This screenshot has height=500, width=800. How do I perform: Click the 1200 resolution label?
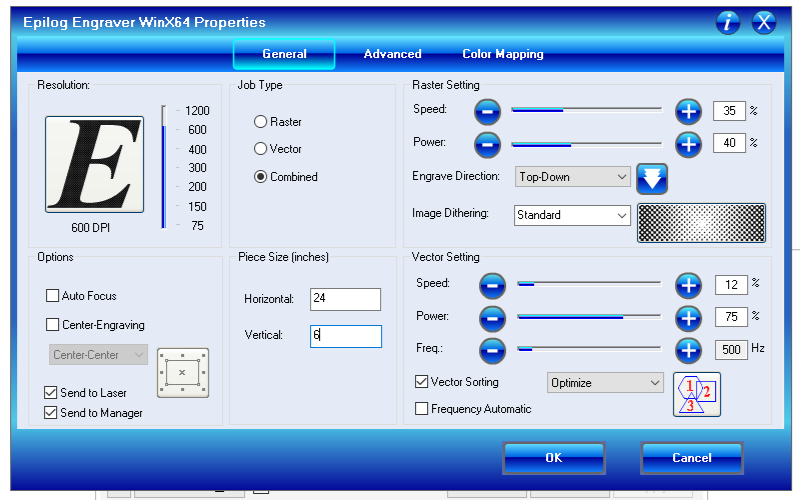pyautogui.click(x=197, y=111)
